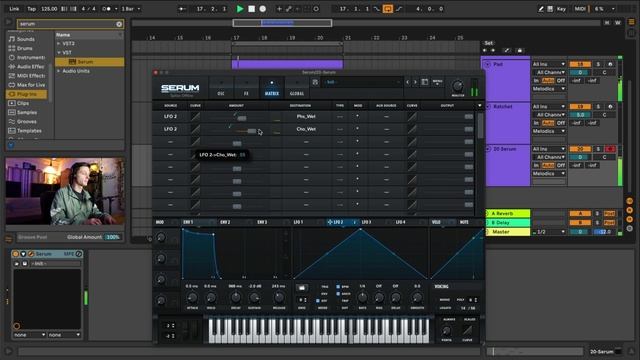Toggle the Loop switch in transport
Image resolution: width=640 pixels, height=360 pixels.
pos(388,9)
